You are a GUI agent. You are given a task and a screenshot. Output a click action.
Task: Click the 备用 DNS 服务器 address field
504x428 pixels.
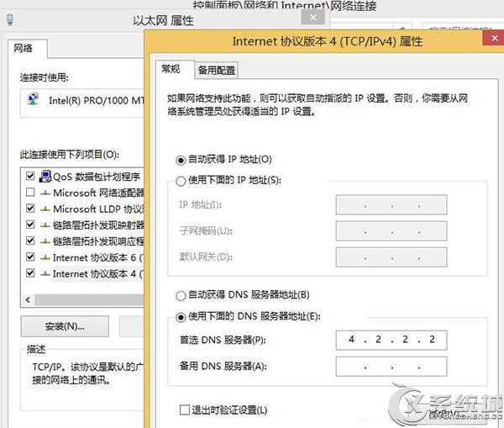pos(391,367)
